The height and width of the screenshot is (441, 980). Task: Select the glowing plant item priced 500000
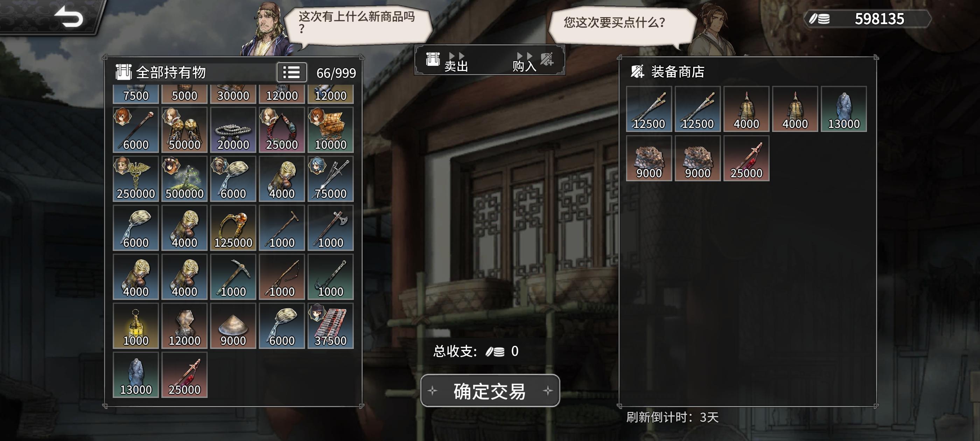[184, 178]
